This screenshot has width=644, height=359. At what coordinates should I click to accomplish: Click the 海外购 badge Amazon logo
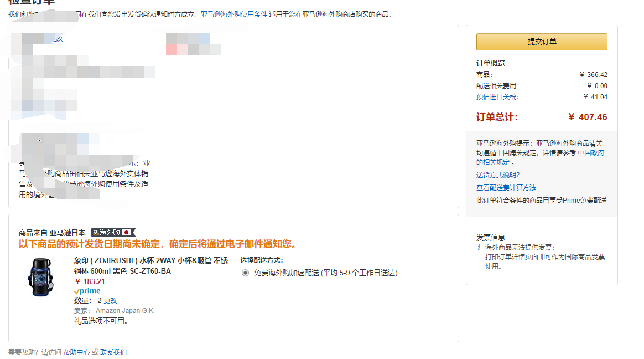pyautogui.click(x=96, y=233)
